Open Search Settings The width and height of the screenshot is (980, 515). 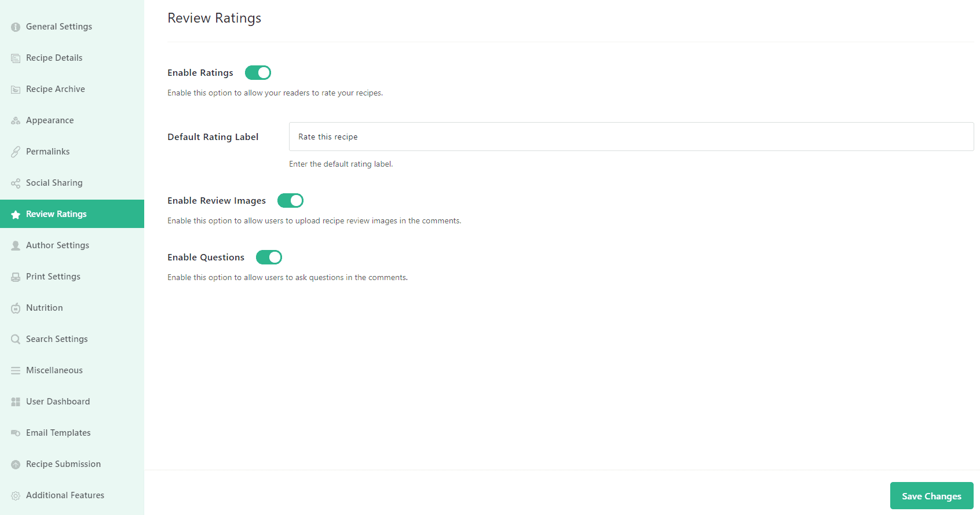point(72,339)
